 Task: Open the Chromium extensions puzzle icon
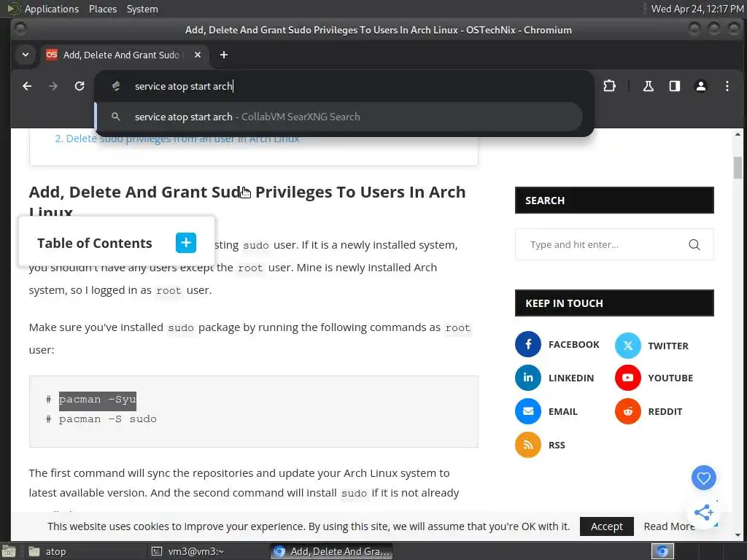tap(609, 86)
